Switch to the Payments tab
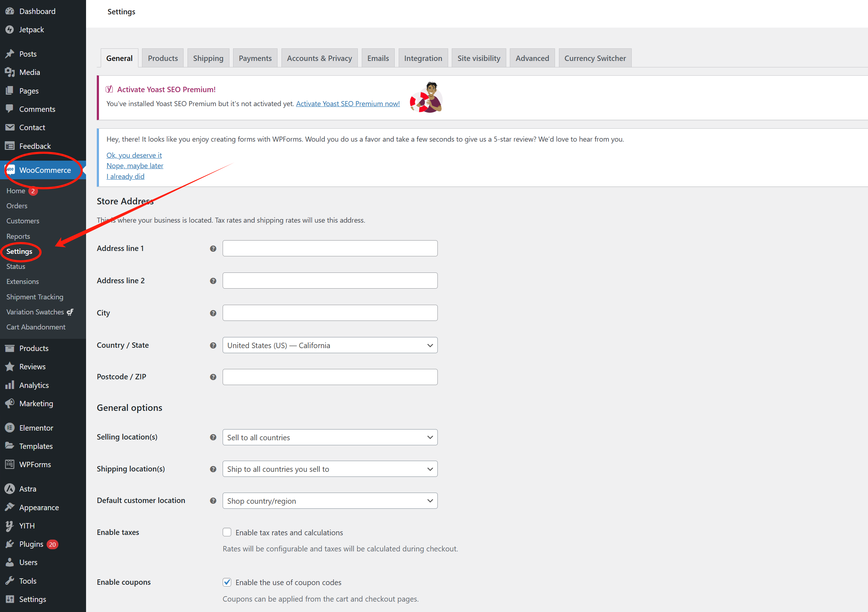 tap(255, 58)
